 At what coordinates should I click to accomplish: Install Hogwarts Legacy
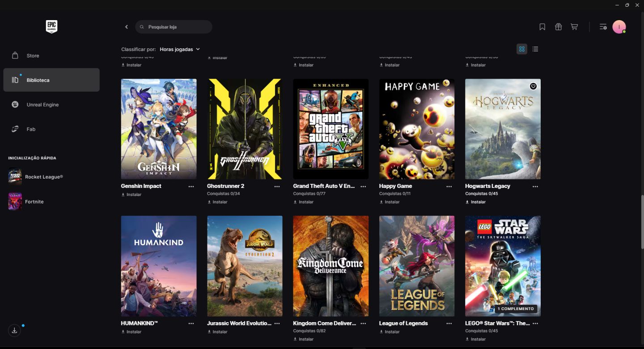475,202
